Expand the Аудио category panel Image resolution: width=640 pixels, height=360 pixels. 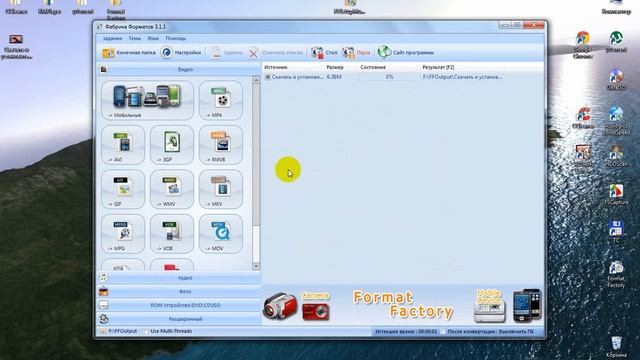pos(179,278)
